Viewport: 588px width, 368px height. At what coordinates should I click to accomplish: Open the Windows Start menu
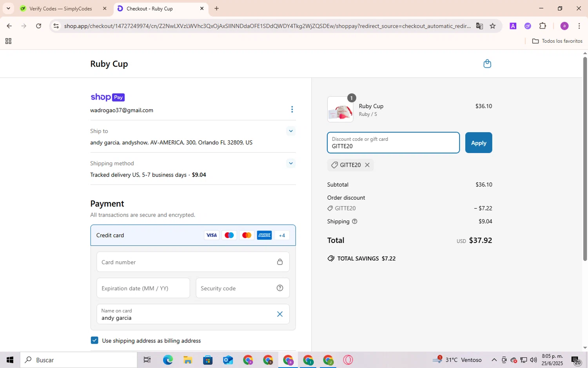[x=10, y=360]
